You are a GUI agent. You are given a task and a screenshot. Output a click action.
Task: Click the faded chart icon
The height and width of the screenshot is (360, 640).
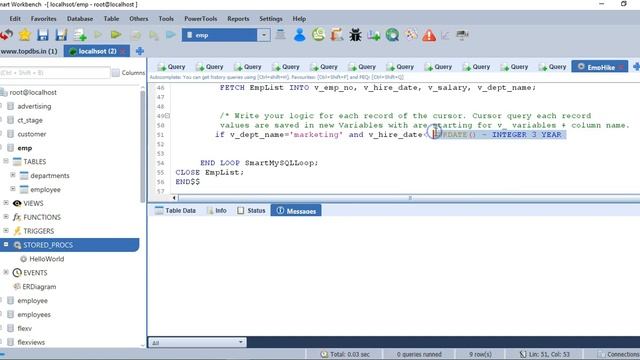(445, 36)
